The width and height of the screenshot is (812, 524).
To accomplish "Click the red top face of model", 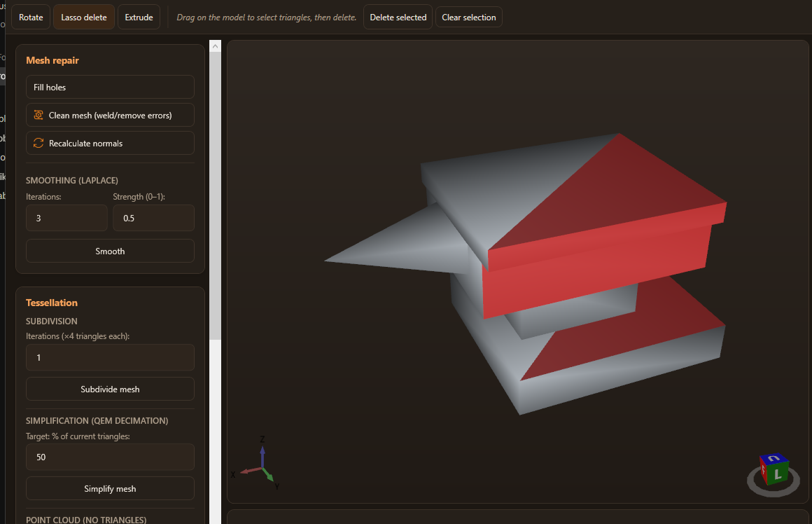I will click(x=616, y=200).
